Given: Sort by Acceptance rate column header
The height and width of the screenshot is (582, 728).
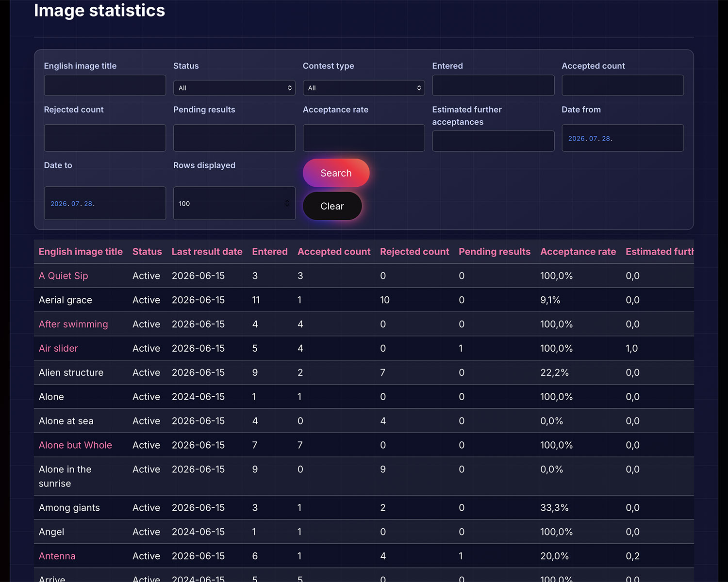Looking at the screenshot, I should [x=578, y=252].
